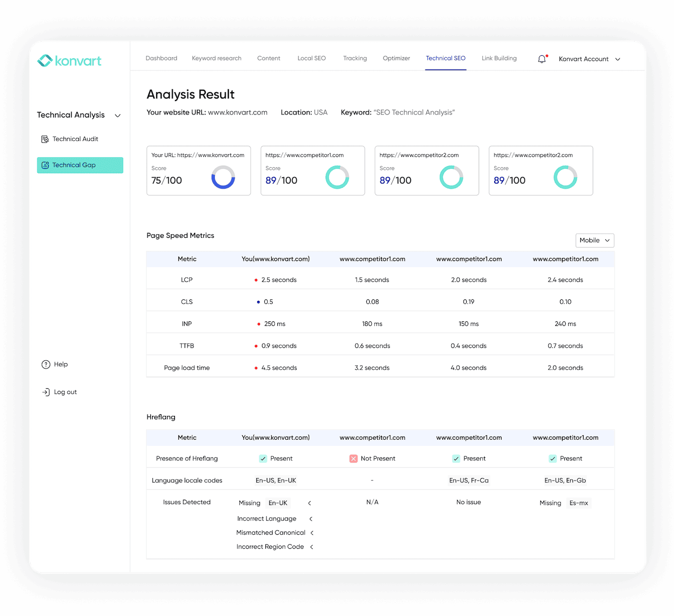
Task: Click the "Page load time" metric label
Action: tap(187, 368)
